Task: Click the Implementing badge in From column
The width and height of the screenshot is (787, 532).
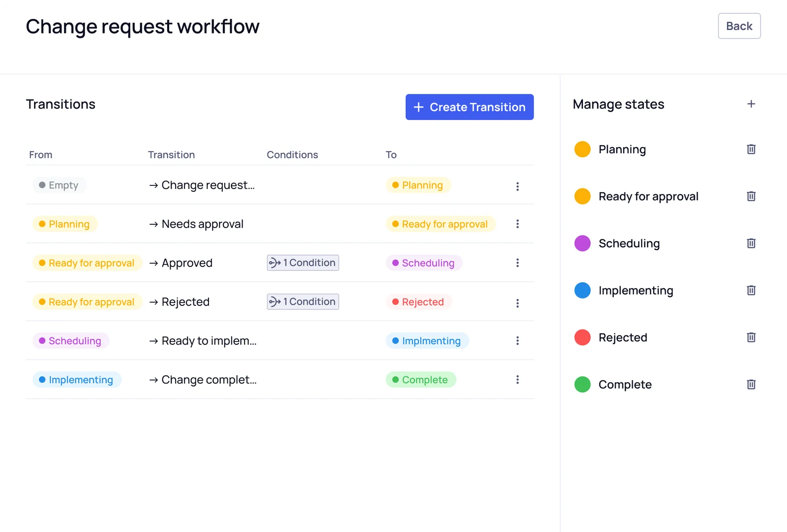Action: point(77,379)
